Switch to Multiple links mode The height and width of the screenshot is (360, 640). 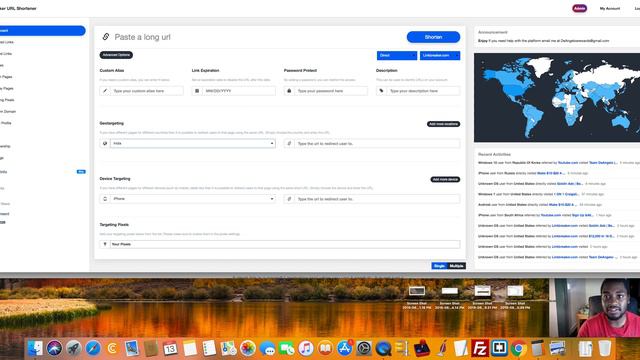coord(457,266)
